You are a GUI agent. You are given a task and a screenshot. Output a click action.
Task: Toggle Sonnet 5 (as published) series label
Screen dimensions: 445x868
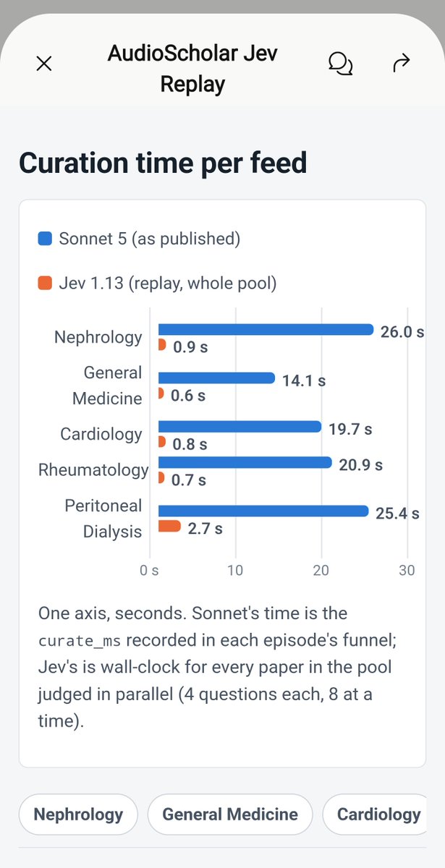pos(150,239)
